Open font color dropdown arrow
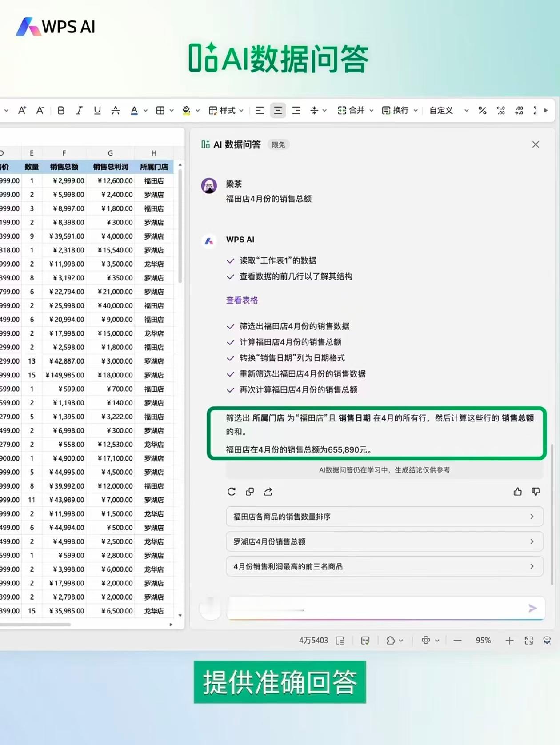 145,111
